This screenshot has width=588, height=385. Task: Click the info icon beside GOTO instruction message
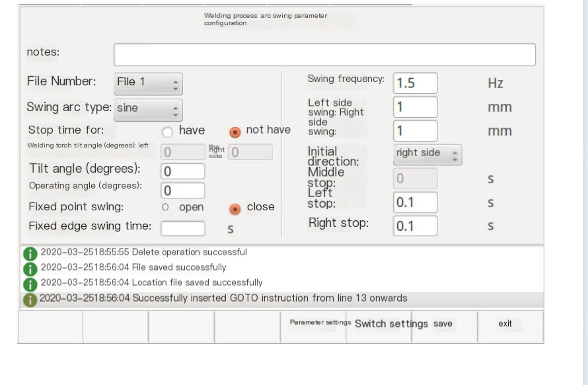coord(30,300)
